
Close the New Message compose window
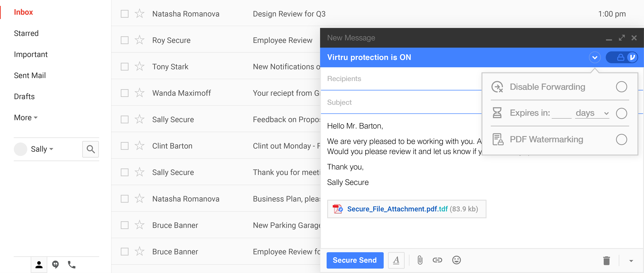[x=634, y=38]
